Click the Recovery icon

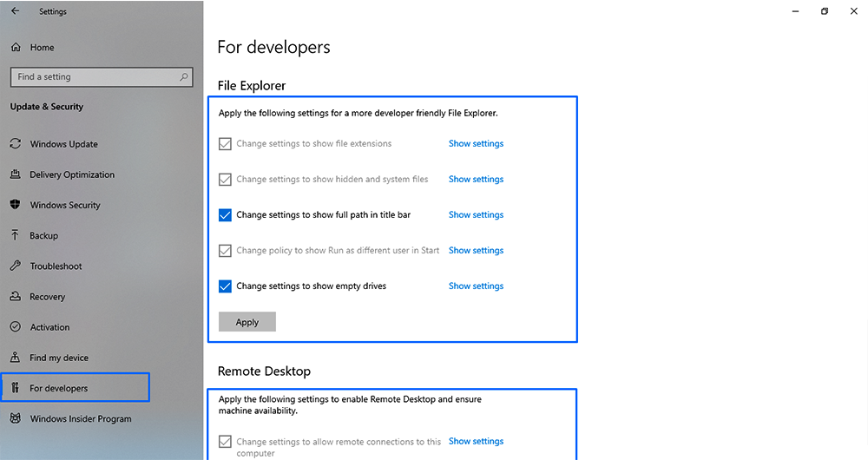[x=16, y=296]
